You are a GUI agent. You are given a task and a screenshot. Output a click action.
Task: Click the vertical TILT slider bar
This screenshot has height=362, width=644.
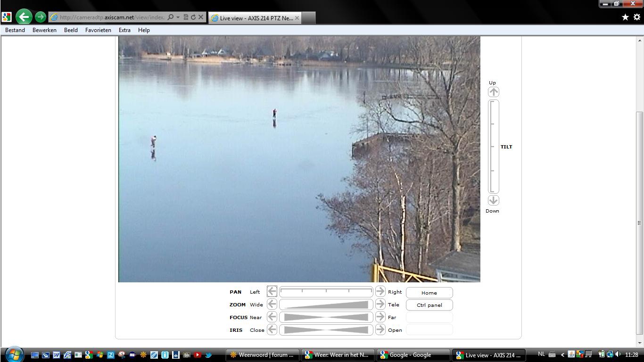[x=493, y=146]
